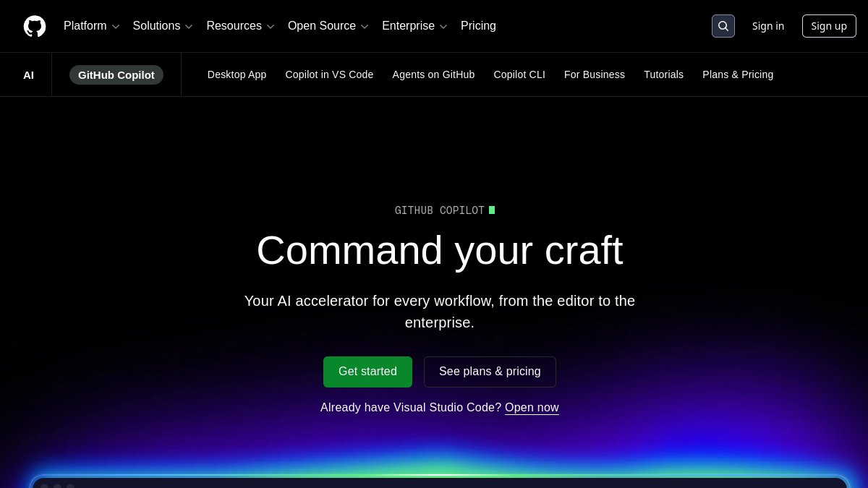Image resolution: width=868 pixels, height=488 pixels.
Task: Expand the Open Source menu
Action: [x=328, y=26]
